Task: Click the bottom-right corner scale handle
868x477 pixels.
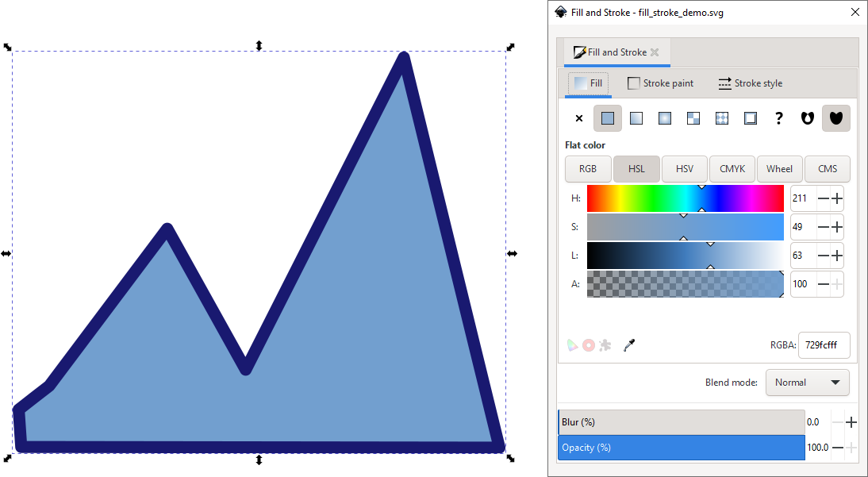Action: [510, 458]
